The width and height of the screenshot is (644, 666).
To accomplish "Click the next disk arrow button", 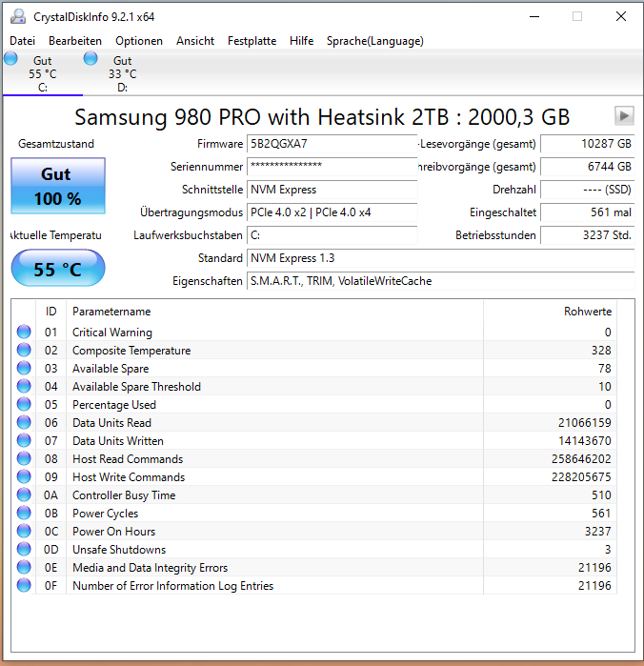I will point(624,116).
